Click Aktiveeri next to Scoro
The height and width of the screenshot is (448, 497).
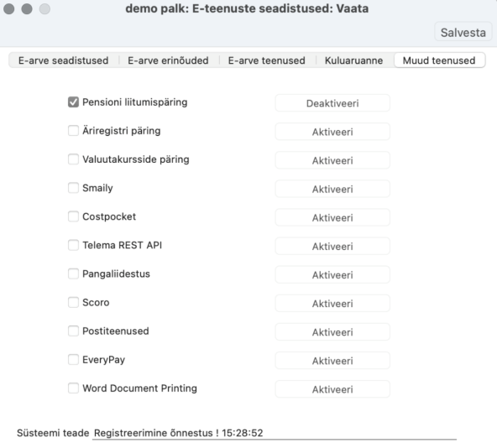click(x=332, y=303)
